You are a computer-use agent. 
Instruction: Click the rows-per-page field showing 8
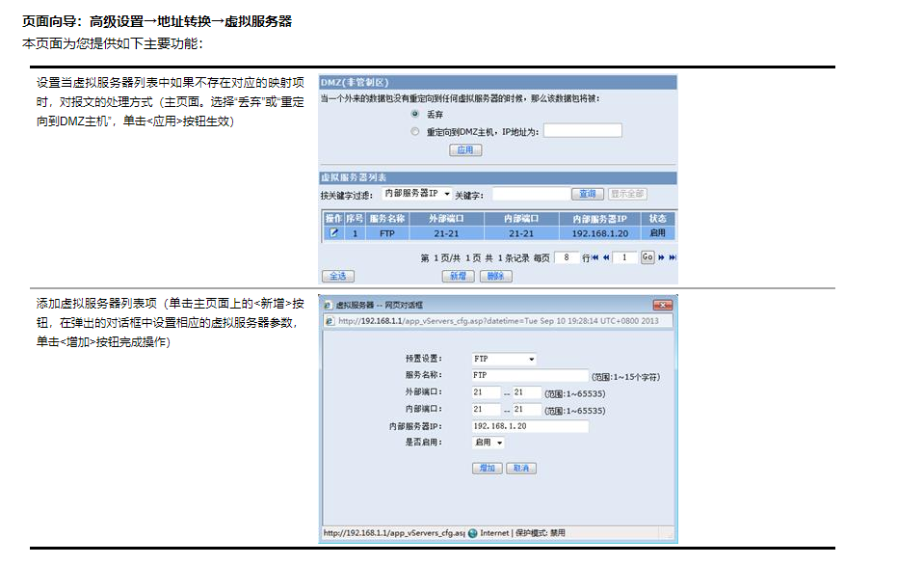click(x=567, y=257)
